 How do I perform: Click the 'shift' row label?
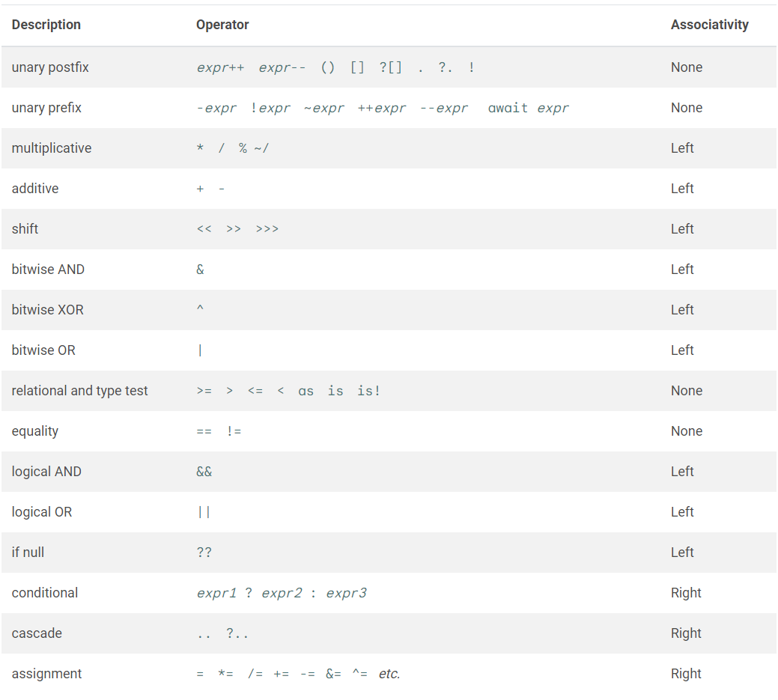coord(25,229)
